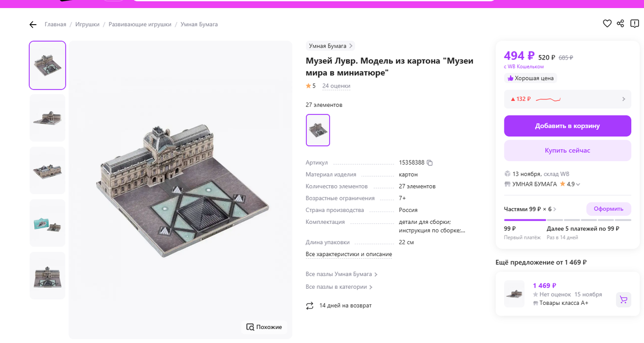Share the product via share icon
The height and width of the screenshot is (343, 644).
point(620,24)
